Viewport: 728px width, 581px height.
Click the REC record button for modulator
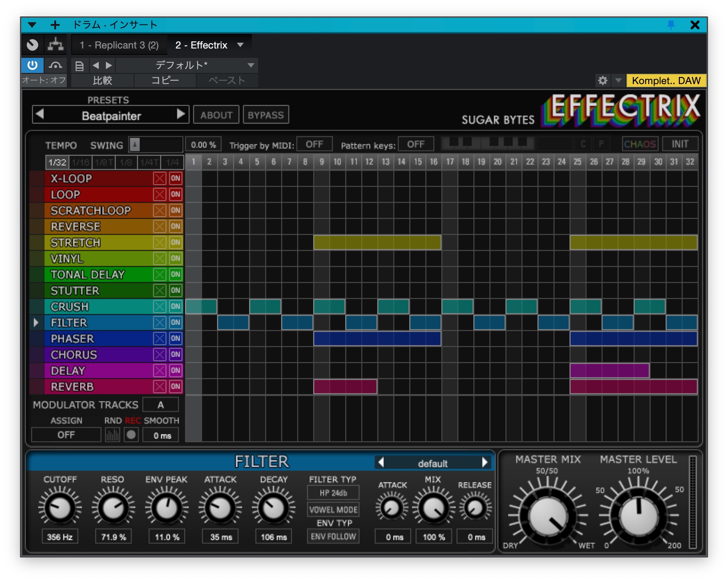[131, 435]
